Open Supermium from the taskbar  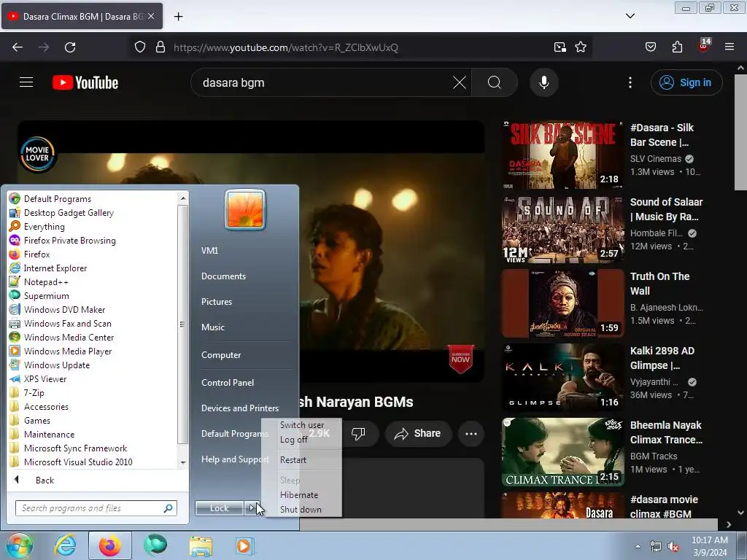155,545
